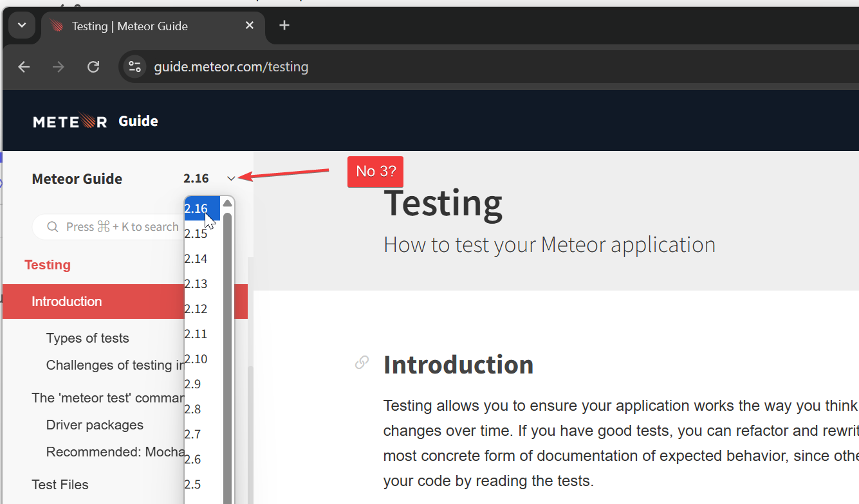Select version 2.14 in the list
Screen dimensions: 859x504
pos(202,258)
